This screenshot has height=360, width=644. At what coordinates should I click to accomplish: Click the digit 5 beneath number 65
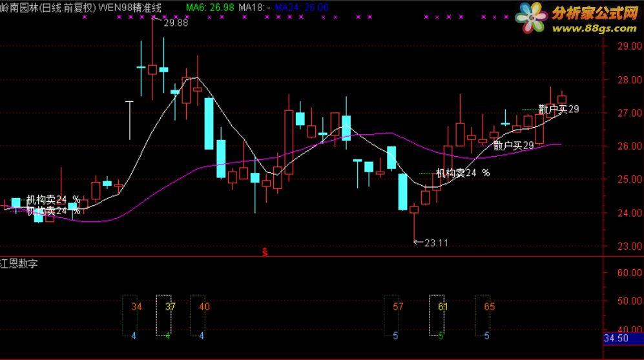486,336
